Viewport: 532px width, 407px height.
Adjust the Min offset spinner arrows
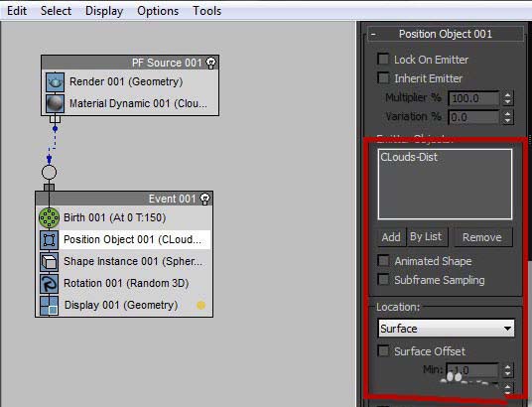[x=507, y=370]
